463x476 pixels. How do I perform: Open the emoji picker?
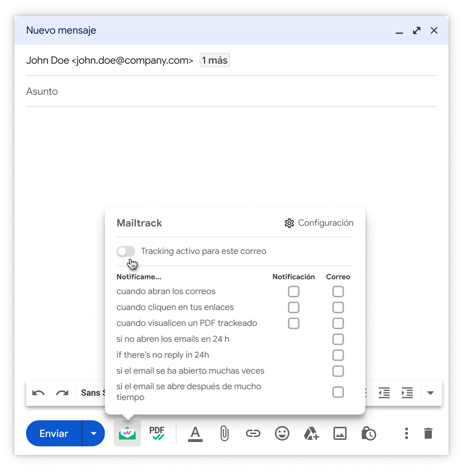pyautogui.click(x=282, y=433)
